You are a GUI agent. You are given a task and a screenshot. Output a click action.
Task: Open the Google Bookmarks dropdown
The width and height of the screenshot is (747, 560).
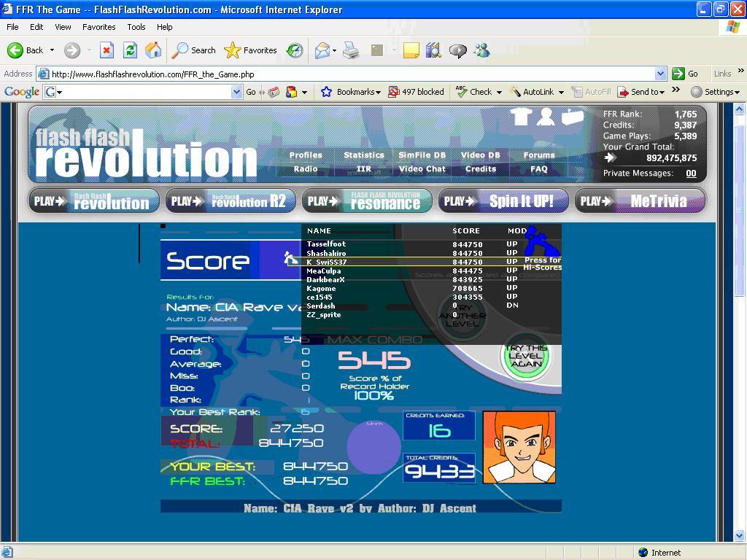[x=351, y=92]
